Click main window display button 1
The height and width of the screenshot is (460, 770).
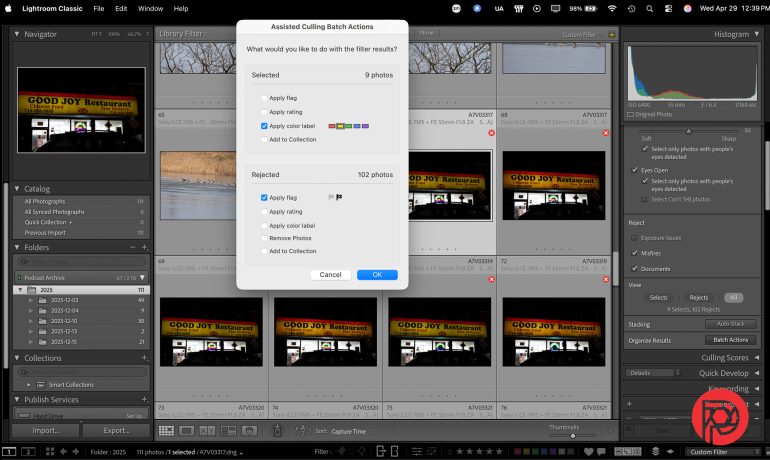pyautogui.click(x=9, y=452)
